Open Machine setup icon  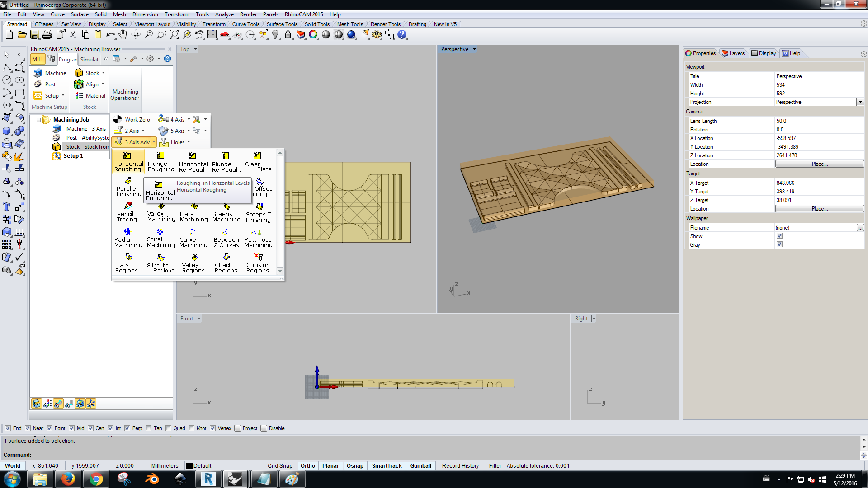38,73
